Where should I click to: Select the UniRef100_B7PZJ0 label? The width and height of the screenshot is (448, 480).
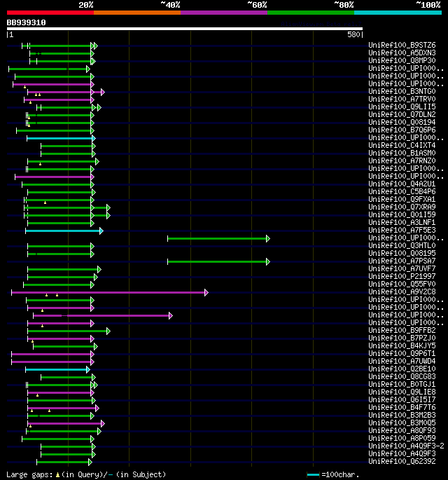click(402, 338)
